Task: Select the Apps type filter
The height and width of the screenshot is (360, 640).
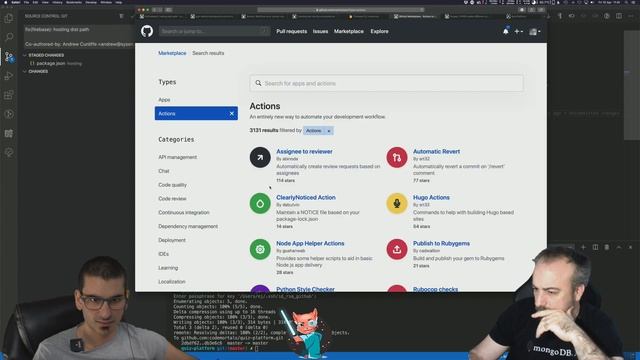Action: 164,100
